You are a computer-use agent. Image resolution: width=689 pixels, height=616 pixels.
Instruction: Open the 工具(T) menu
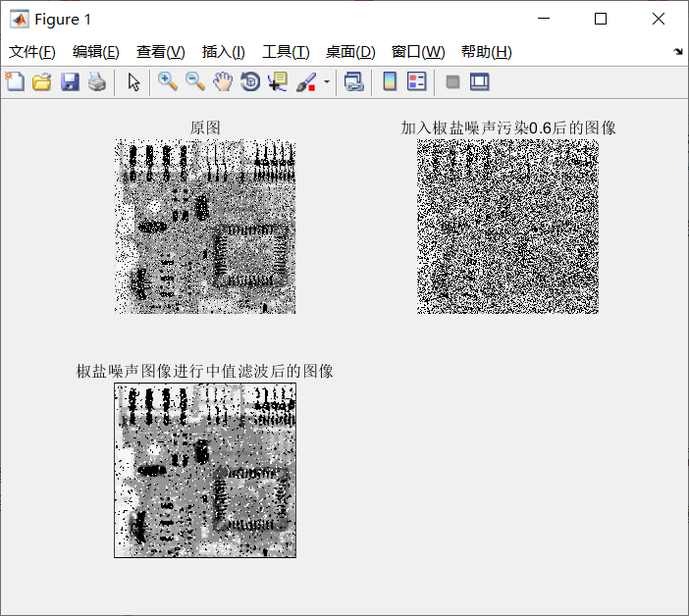point(286,52)
